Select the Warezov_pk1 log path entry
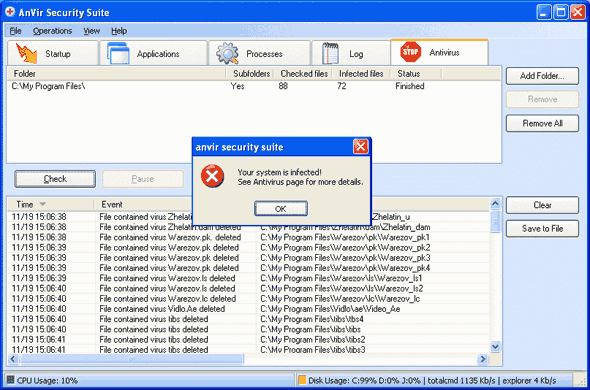The image size is (590, 390). tap(345, 238)
